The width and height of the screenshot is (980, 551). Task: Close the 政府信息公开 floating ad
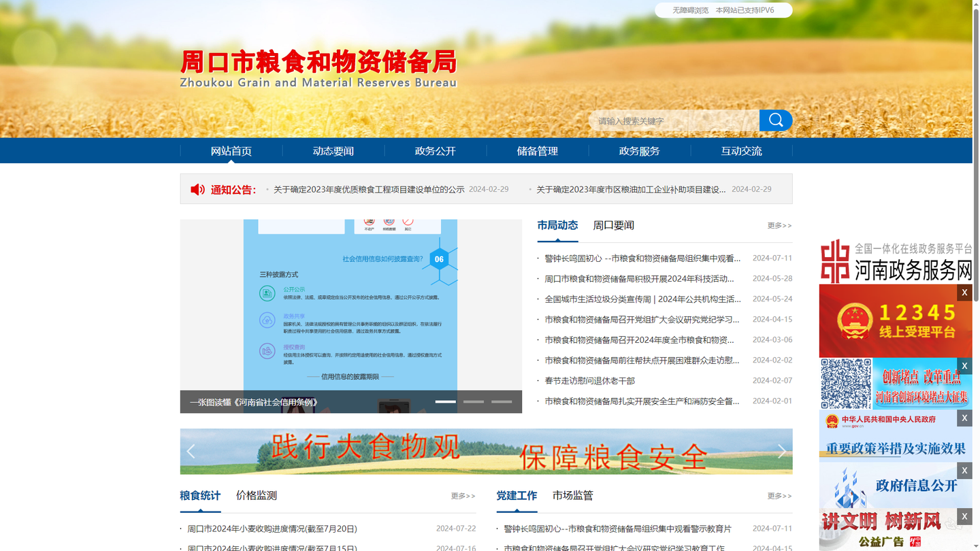coord(964,470)
